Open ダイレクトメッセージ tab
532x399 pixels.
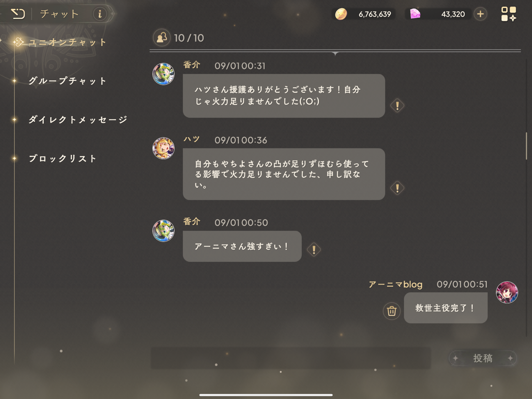tap(78, 119)
